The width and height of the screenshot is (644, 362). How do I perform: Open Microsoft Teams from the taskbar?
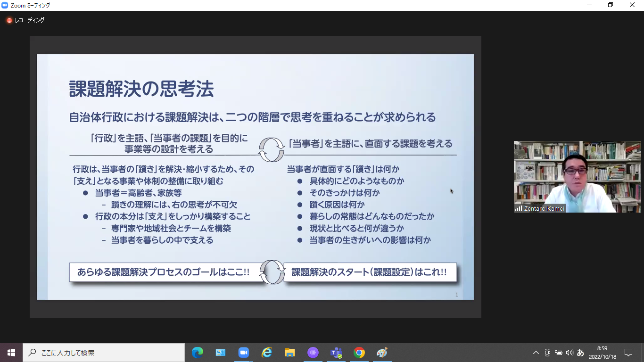[x=336, y=353]
